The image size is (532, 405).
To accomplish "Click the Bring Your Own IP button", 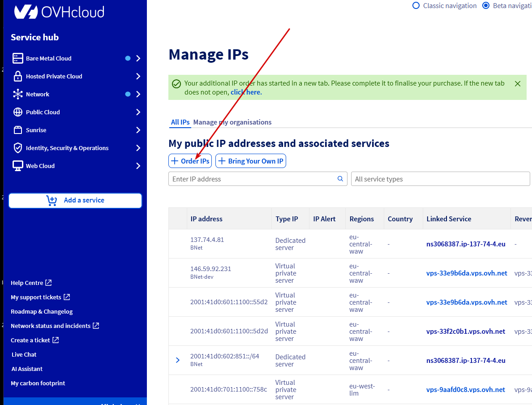I will (x=251, y=161).
